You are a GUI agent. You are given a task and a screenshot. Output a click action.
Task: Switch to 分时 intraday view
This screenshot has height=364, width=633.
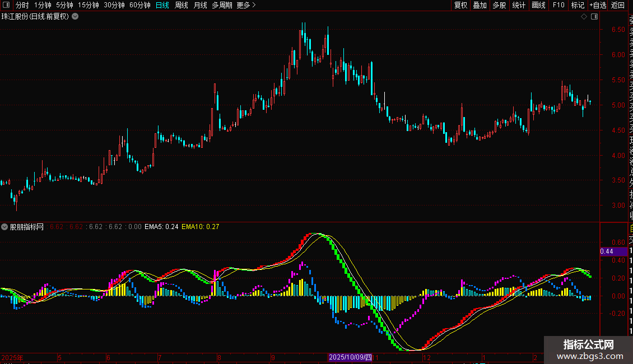click(22, 5)
